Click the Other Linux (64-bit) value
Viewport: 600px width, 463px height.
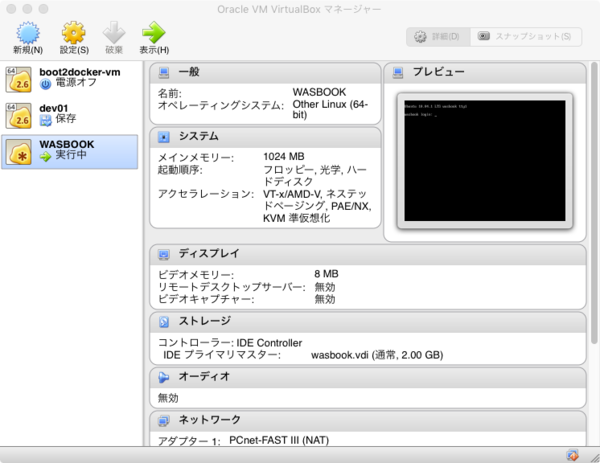pyautogui.click(x=330, y=109)
